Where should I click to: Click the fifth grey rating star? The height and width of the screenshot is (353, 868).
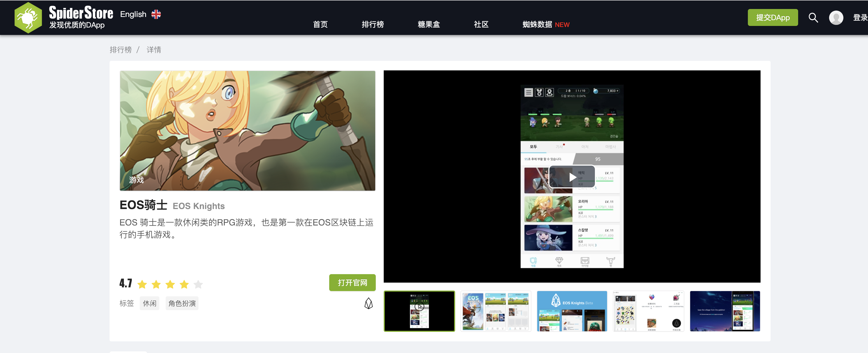198,284
